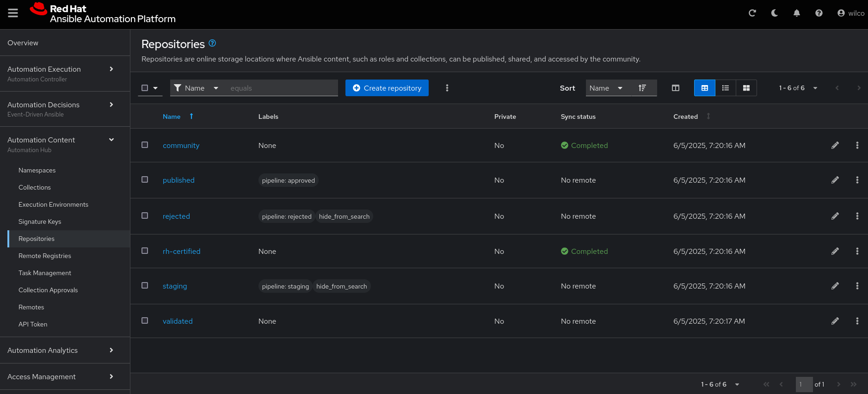Open the community repository link
868x394 pixels.
181,145
